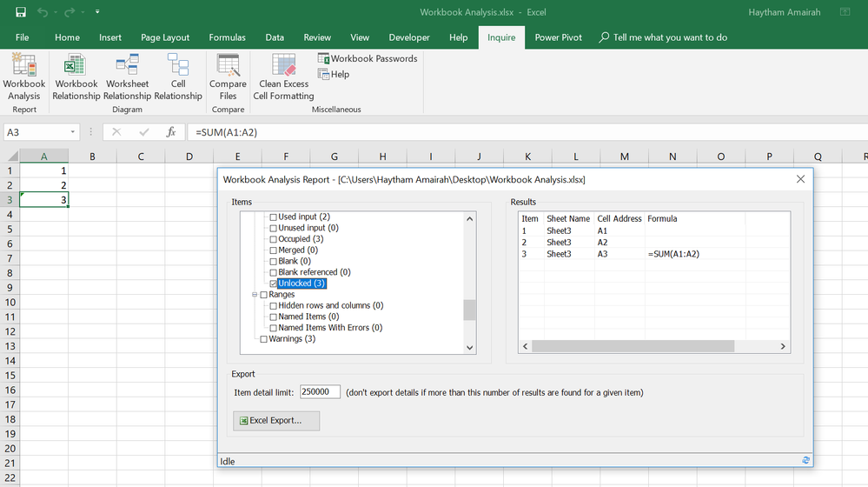Click Tell me what you want to do
The width and height of the screenshot is (868, 487).
point(663,37)
